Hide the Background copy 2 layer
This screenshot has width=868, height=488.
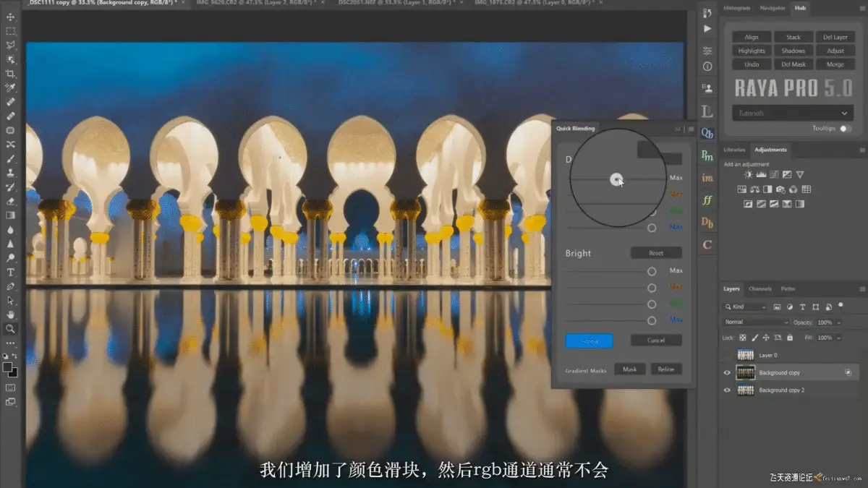[x=727, y=390]
